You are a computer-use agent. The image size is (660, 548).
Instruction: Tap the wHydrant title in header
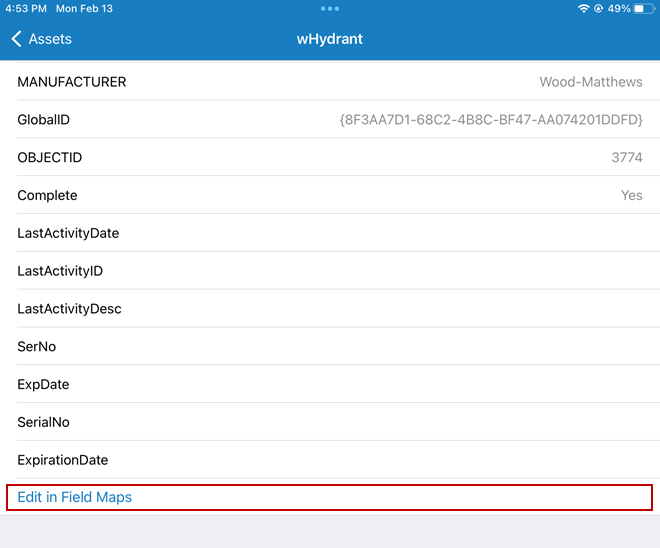[330, 39]
